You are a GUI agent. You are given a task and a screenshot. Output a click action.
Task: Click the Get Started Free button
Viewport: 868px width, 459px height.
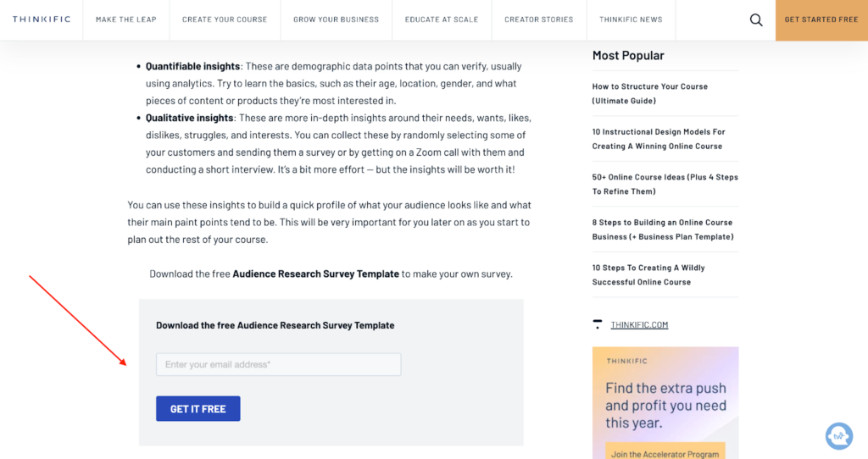(821, 20)
